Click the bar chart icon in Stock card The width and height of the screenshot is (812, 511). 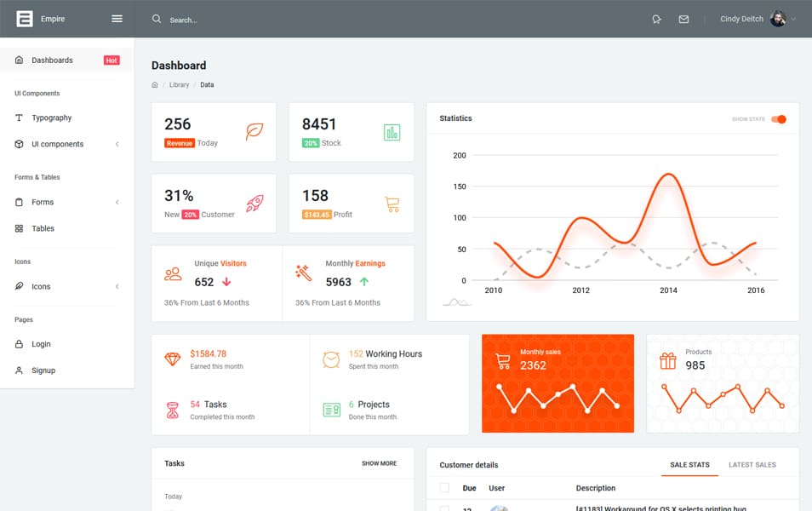tap(392, 132)
